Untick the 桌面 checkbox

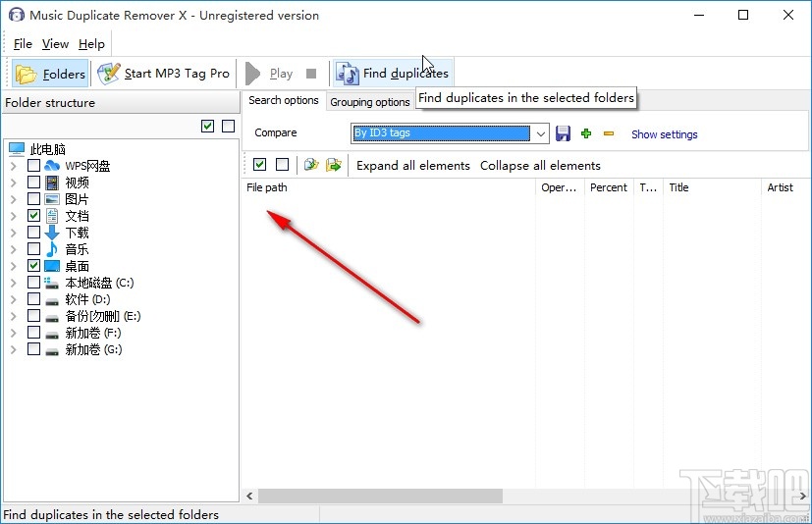pyautogui.click(x=33, y=266)
